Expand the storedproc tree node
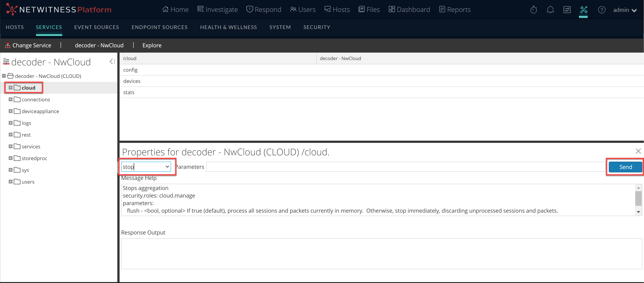The width and height of the screenshot is (644, 283). (x=11, y=158)
